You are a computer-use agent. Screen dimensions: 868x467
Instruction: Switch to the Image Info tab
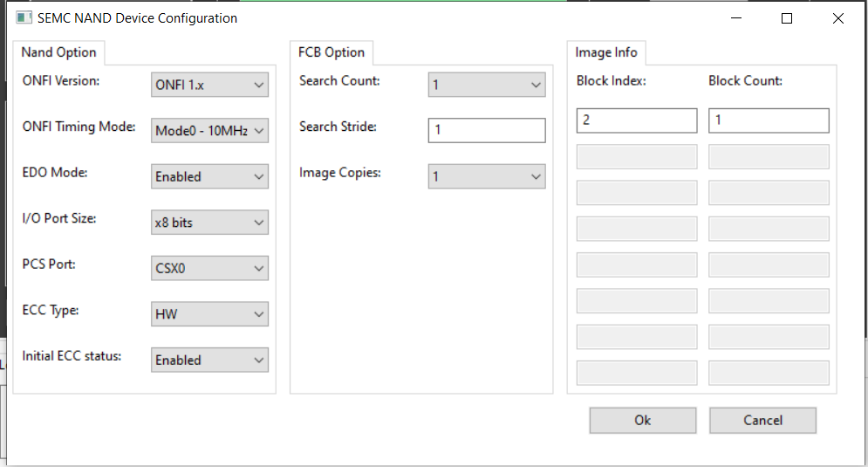click(606, 52)
